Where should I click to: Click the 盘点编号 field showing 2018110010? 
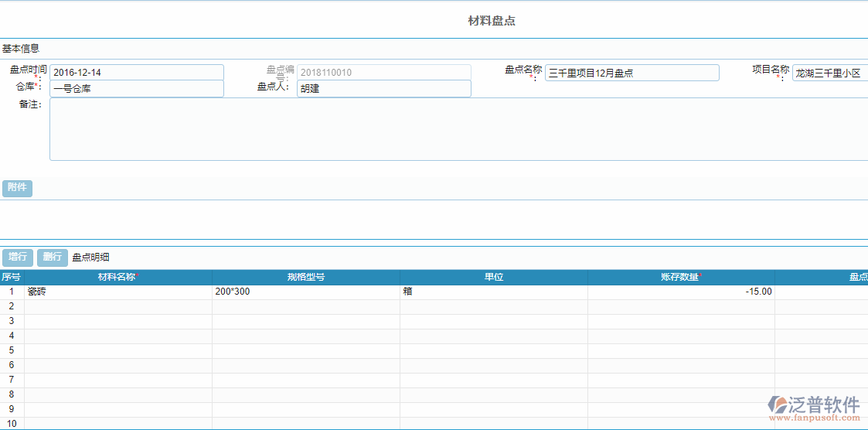383,73
